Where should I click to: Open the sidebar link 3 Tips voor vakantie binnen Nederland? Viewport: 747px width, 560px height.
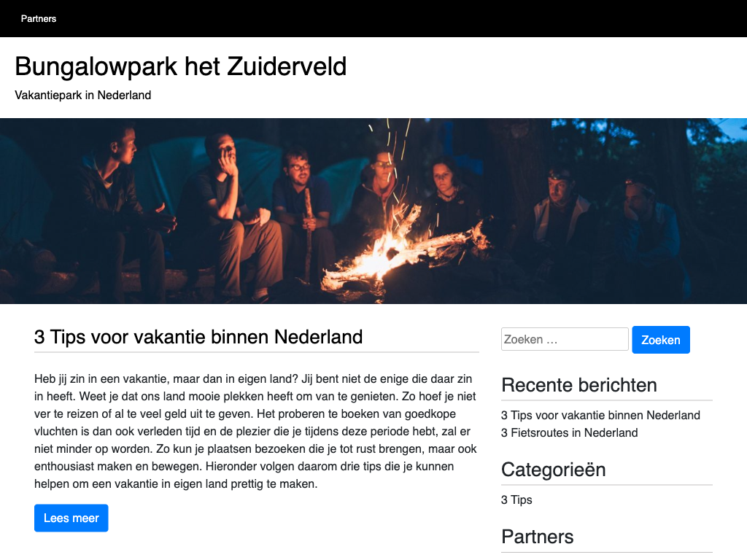point(600,415)
